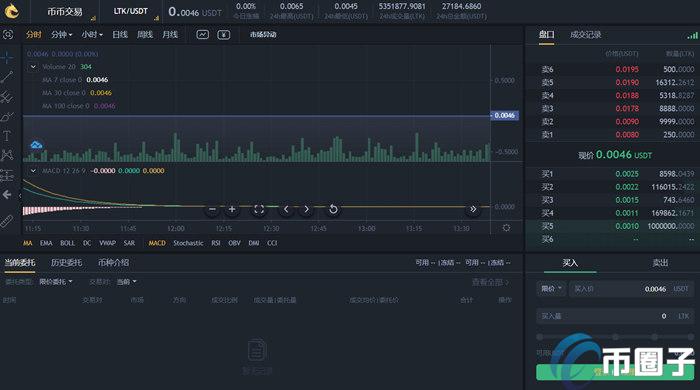Toggle the Stochastic indicator
This screenshot has height=390, width=700.
188,243
